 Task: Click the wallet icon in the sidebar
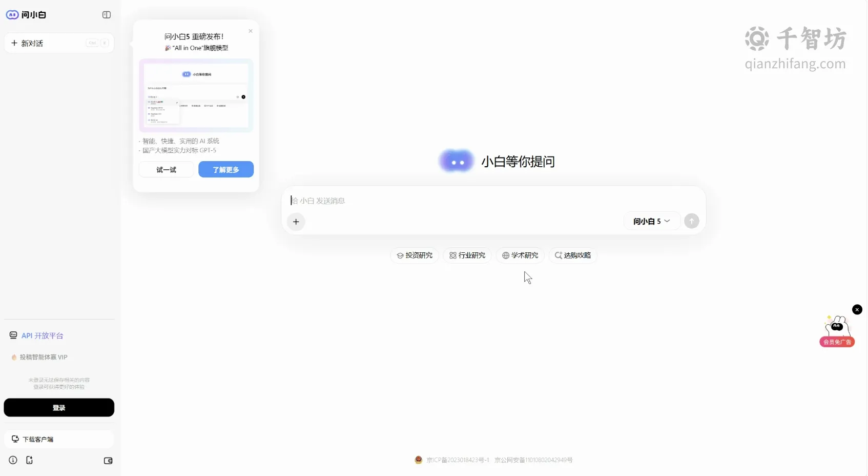pyautogui.click(x=108, y=461)
